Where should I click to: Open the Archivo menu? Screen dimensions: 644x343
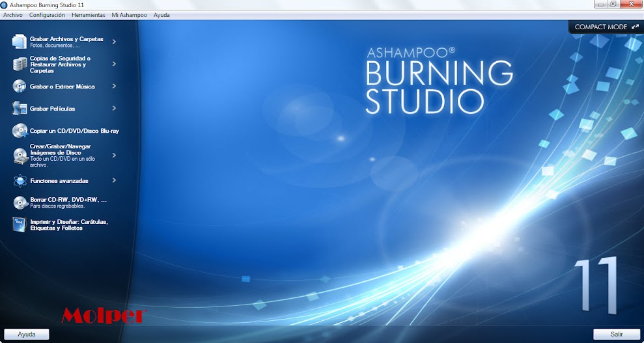(x=13, y=15)
